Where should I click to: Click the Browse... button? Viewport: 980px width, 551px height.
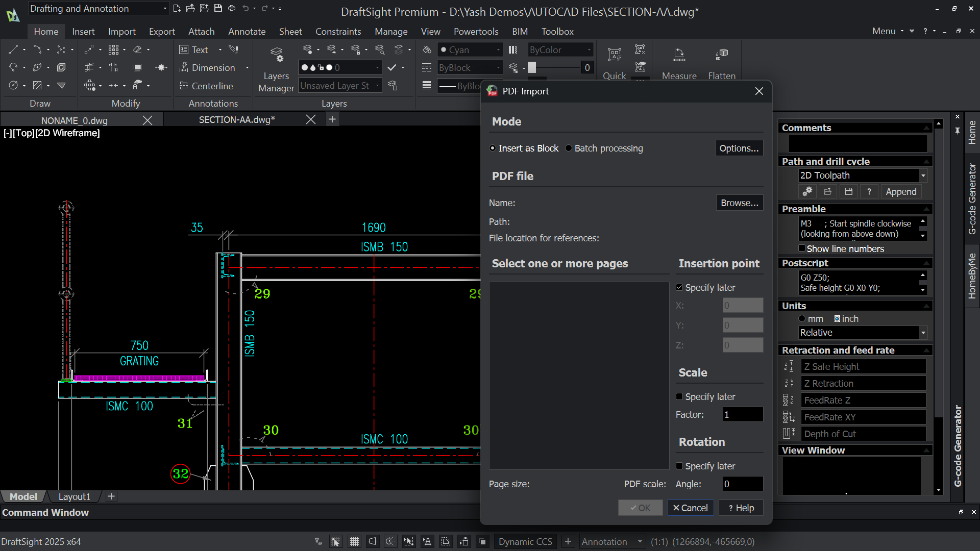(x=740, y=203)
